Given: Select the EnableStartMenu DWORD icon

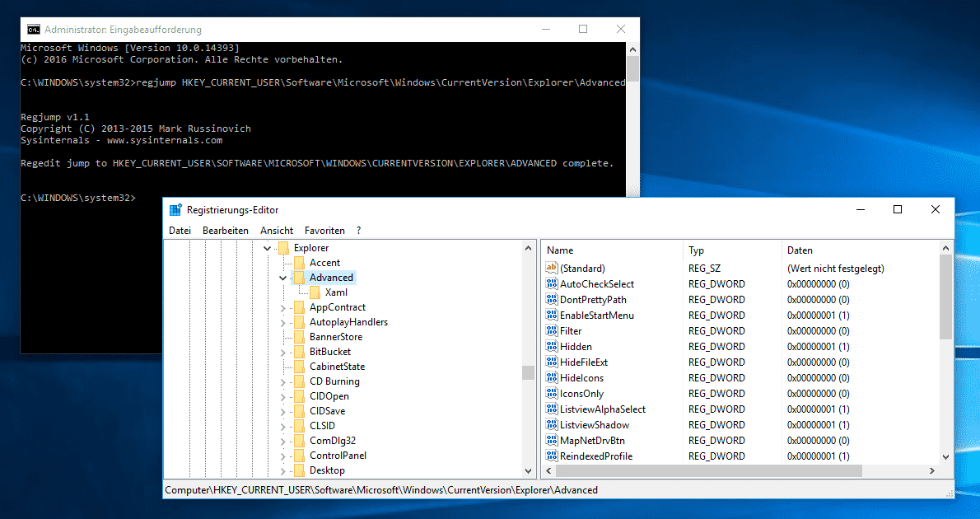Looking at the screenshot, I should [x=551, y=315].
